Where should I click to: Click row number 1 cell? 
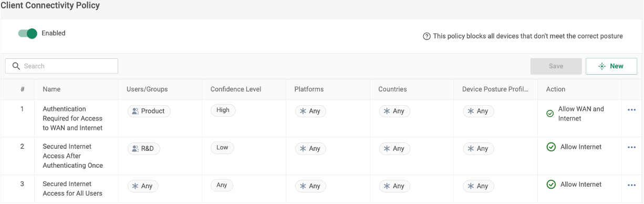click(x=22, y=109)
